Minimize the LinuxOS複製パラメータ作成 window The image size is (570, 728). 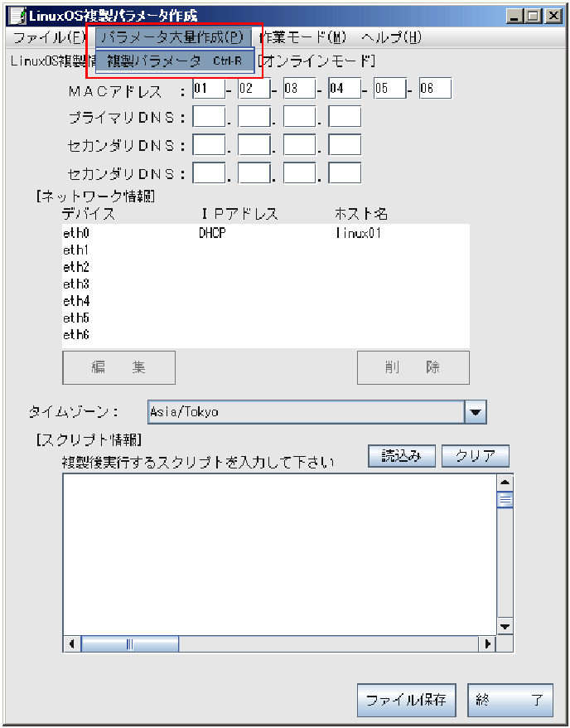[x=514, y=17]
